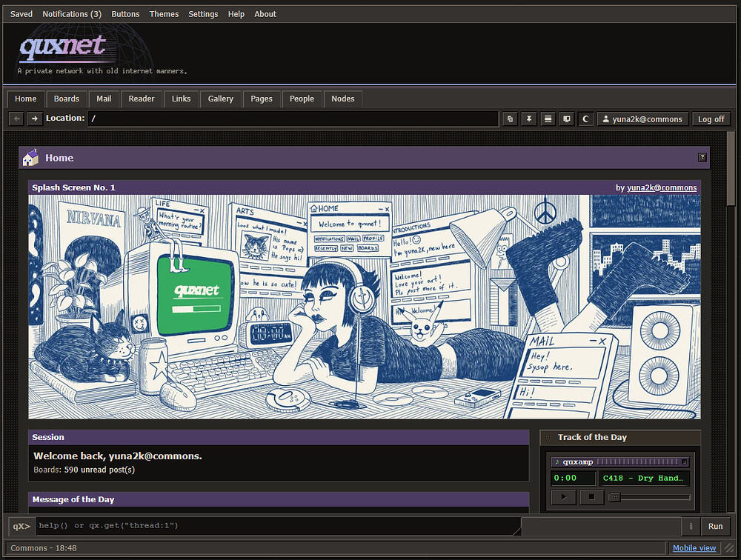Open the yuna2k@commons artist link on splash screen
The width and height of the screenshot is (741, 560).
coord(662,187)
